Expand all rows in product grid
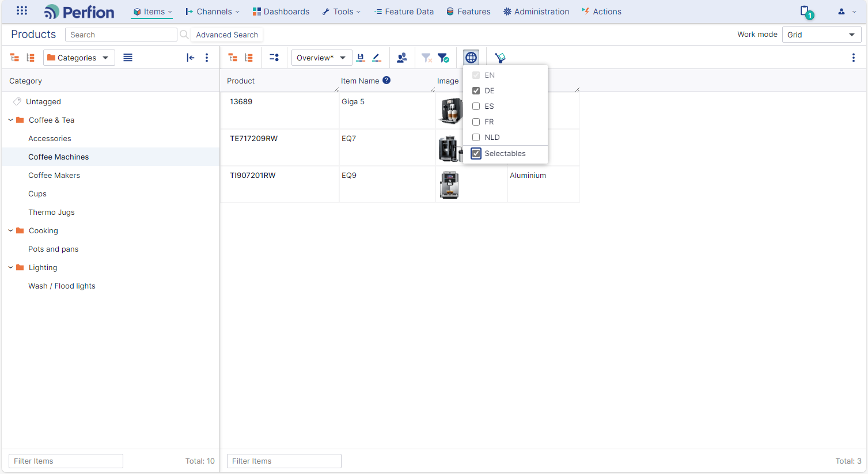Image resolution: width=868 pixels, height=474 pixels. (233, 58)
